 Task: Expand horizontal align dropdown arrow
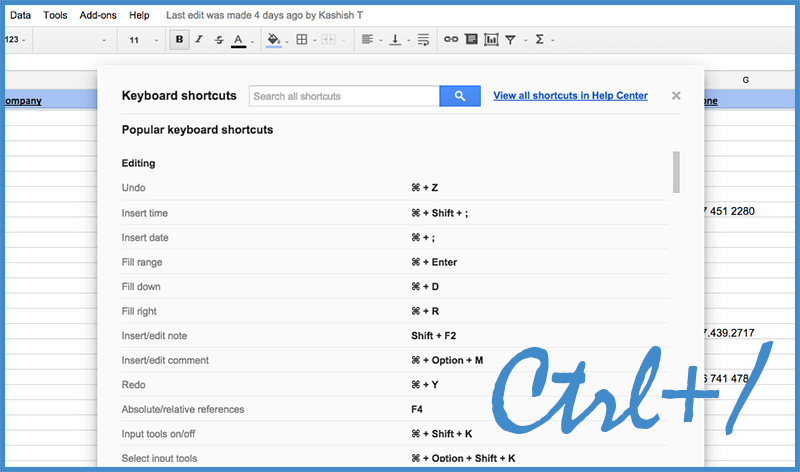(x=381, y=40)
